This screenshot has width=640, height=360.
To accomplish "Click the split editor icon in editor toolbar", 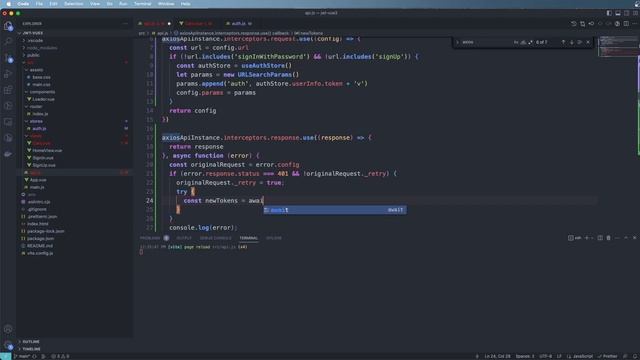I will [x=626, y=24].
